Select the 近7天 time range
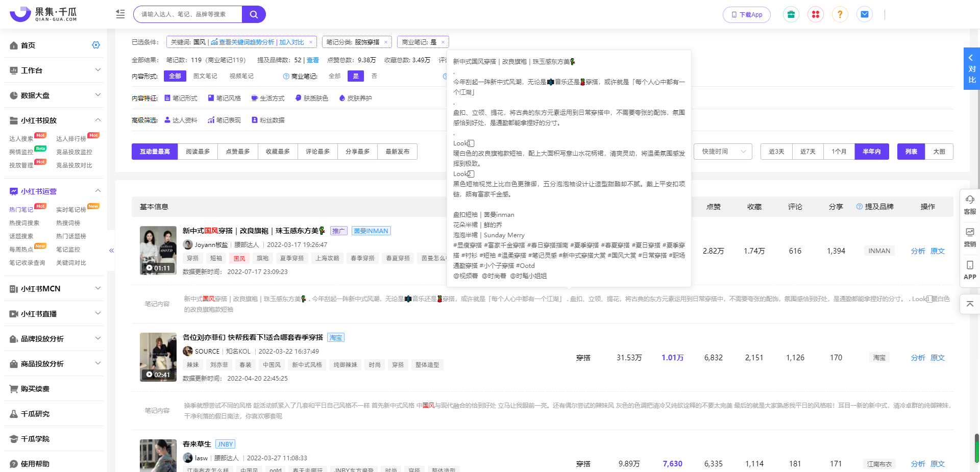Screen dimensions: 980x472 point(808,152)
